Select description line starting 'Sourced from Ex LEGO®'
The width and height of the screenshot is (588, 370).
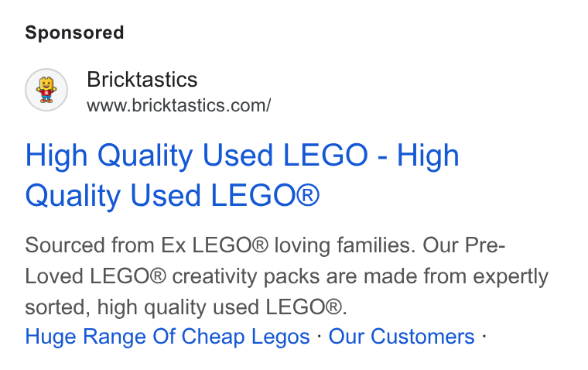click(265, 245)
